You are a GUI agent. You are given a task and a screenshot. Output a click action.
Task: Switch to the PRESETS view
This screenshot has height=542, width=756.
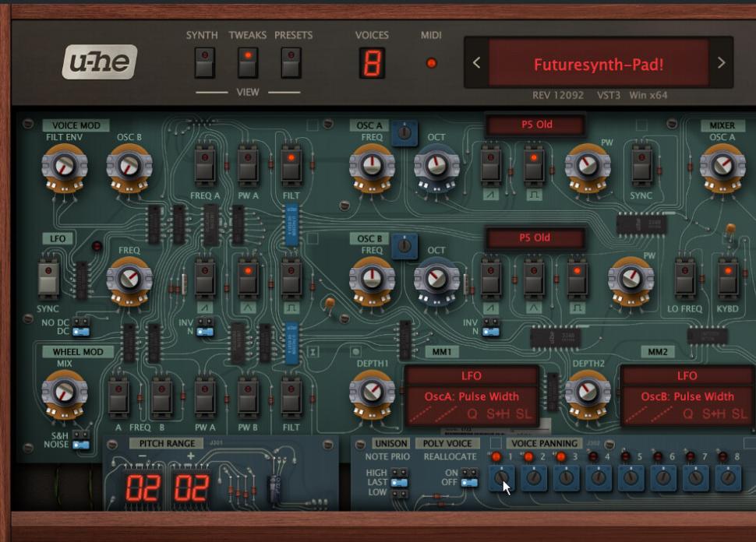pyautogui.click(x=291, y=62)
